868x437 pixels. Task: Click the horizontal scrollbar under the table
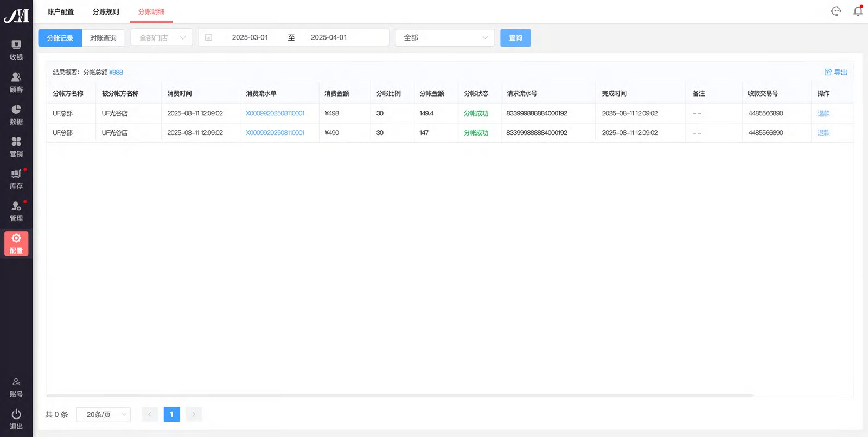(x=400, y=395)
